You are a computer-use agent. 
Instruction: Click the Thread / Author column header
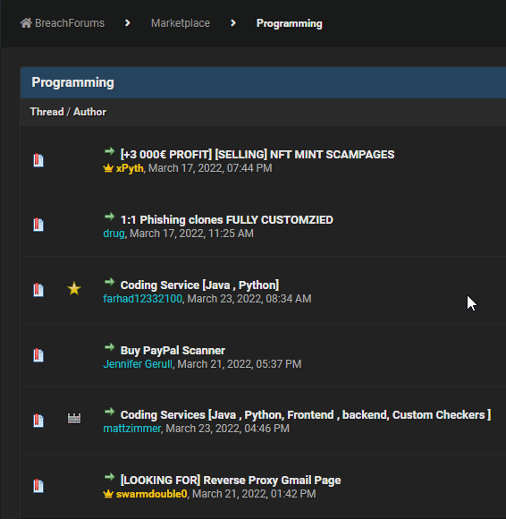[x=68, y=112]
